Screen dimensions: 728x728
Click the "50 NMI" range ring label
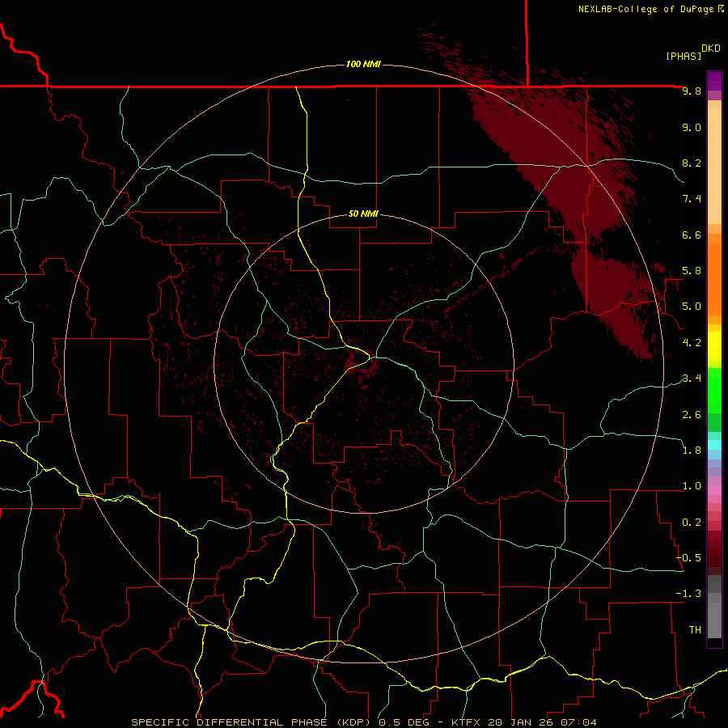[x=363, y=214]
